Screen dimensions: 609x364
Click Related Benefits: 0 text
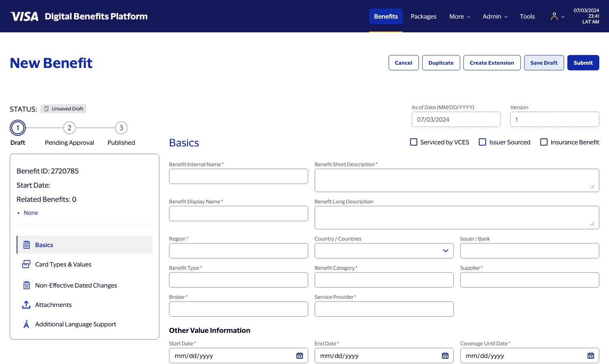(x=47, y=199)
